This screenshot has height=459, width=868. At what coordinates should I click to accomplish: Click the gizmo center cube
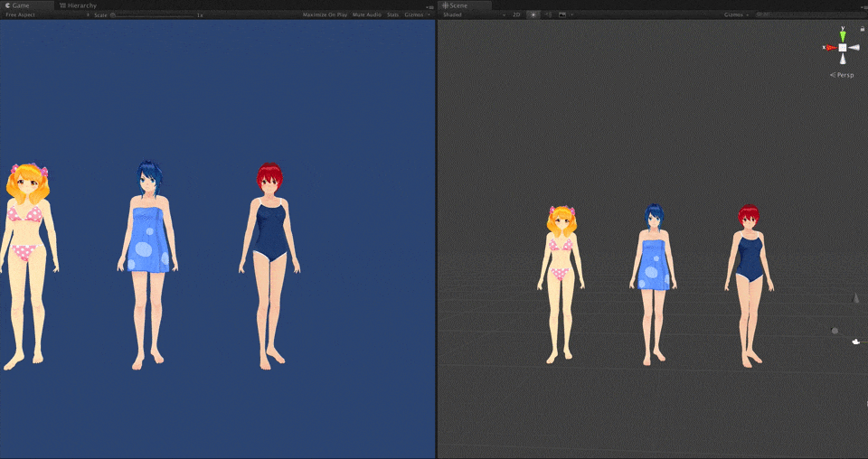843,48
